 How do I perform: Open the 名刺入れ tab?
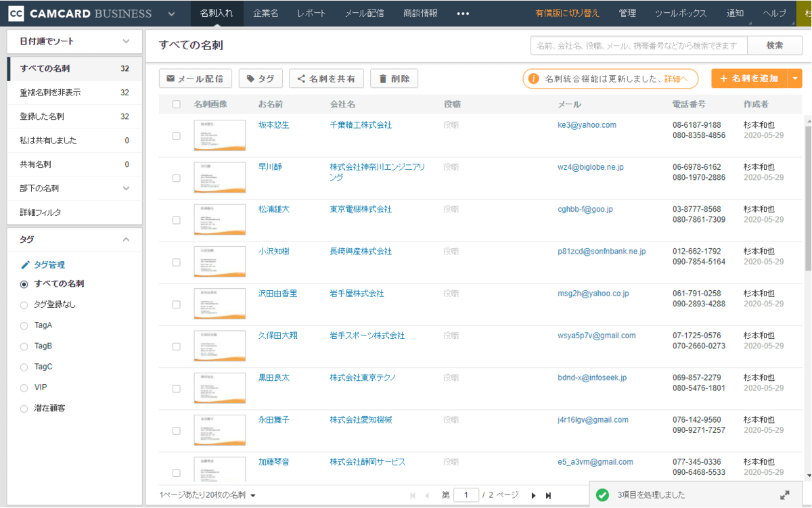point(217,14)
